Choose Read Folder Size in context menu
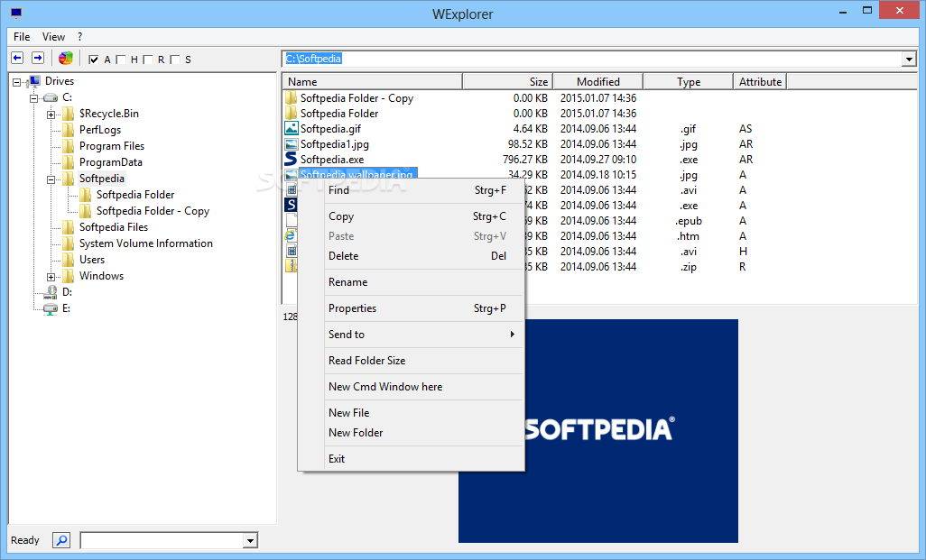Screen dimensions: 926x560 tap(424, 360)
